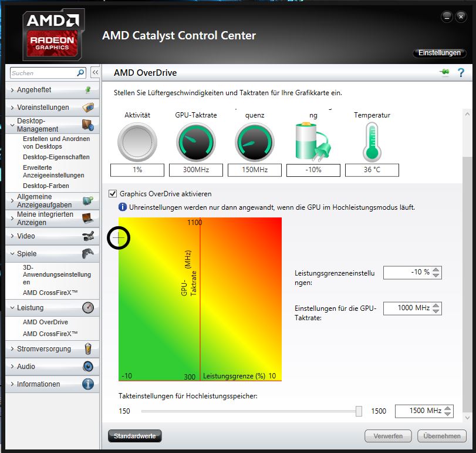Minimize the Catalyst Control Center window

447,17
